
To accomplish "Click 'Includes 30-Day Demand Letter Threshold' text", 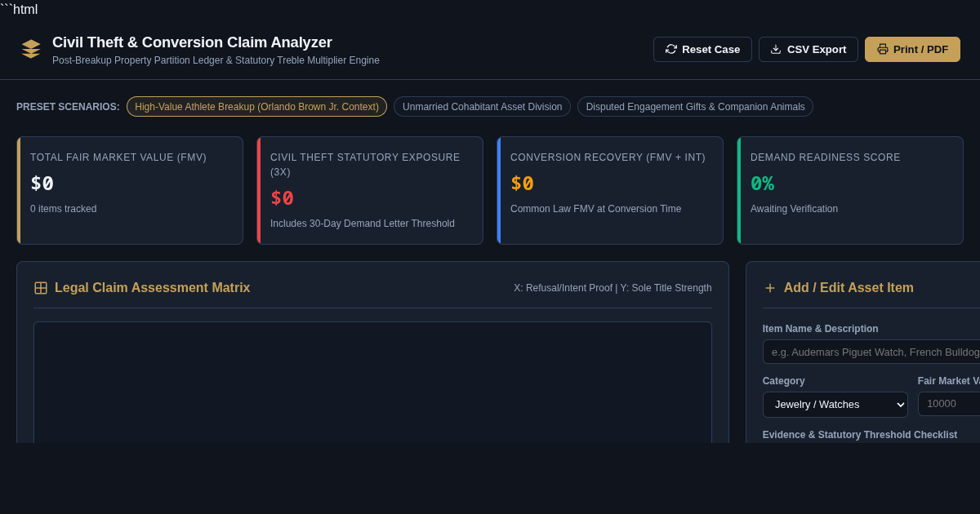I will 363,224.
